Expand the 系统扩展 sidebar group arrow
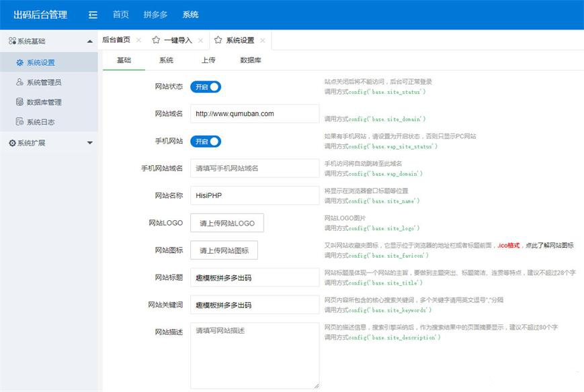Image resolution: width=584 pixels, height=392 pixels. tap(90, 143)
